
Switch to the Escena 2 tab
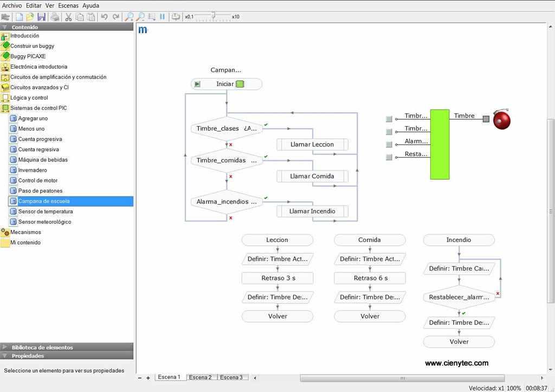click(201, 377)
